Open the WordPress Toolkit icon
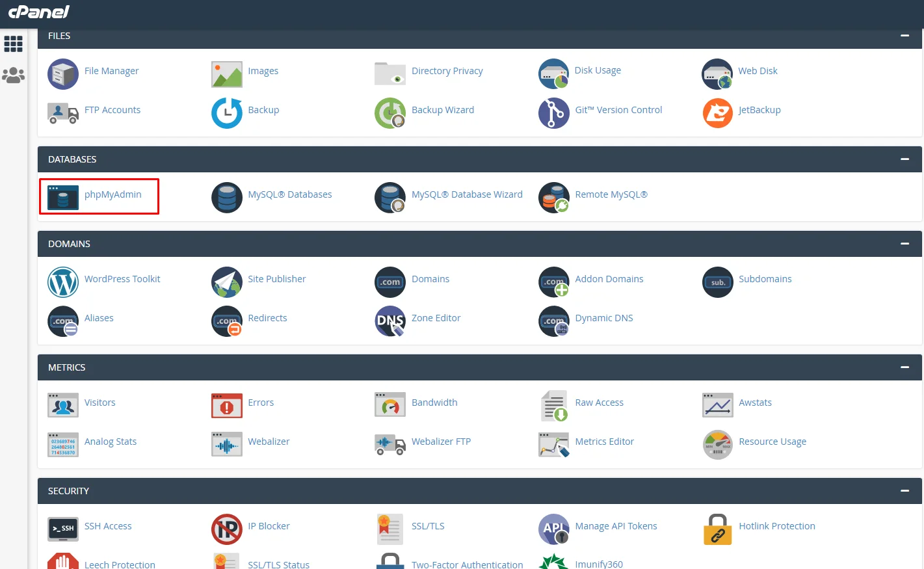The image size is (924, 569). pyautogui.click(x=63, y=282)
